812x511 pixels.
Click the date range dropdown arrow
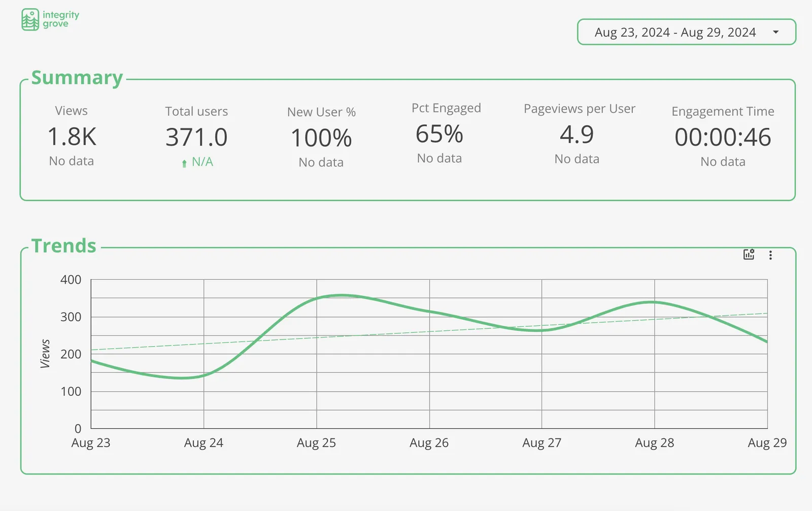(x=775, y=32)
